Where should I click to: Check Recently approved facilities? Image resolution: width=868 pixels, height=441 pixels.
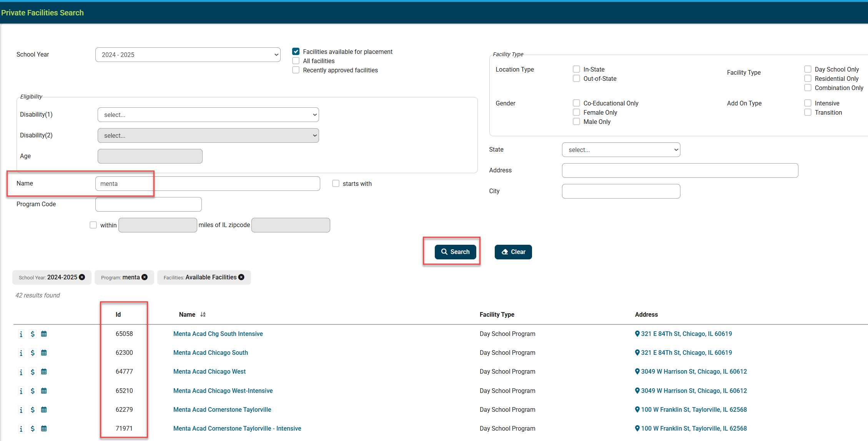(296, 70)
